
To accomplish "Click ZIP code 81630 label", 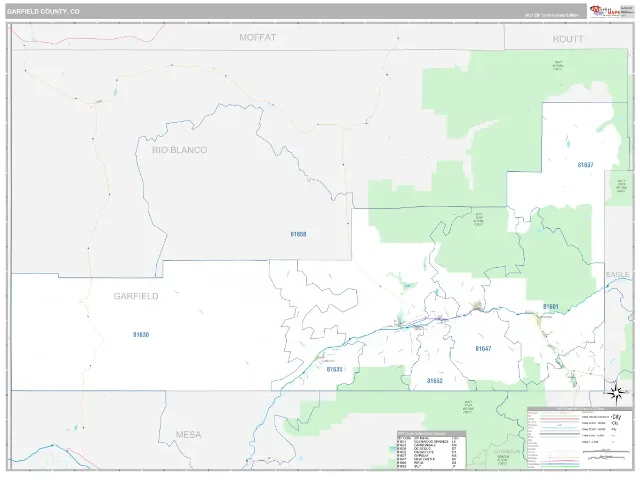I will click(x=141, y=335).
